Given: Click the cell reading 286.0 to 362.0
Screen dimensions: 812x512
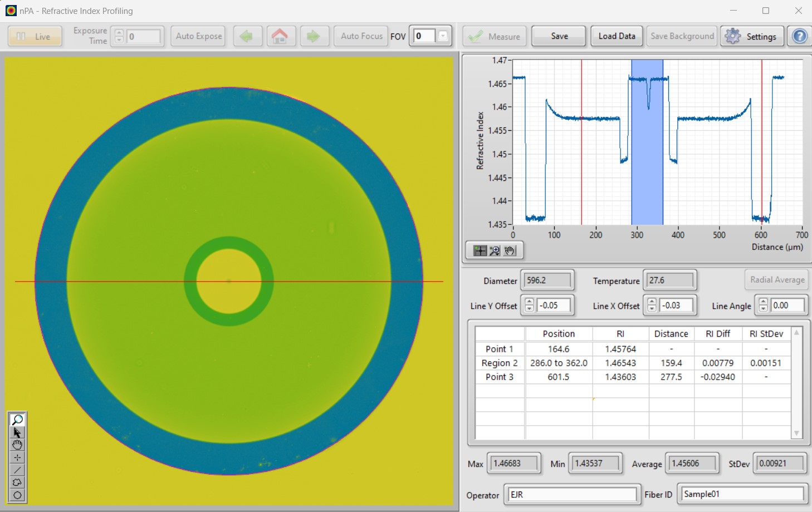Looking at the screenshot, I should (x=559, y=363).
